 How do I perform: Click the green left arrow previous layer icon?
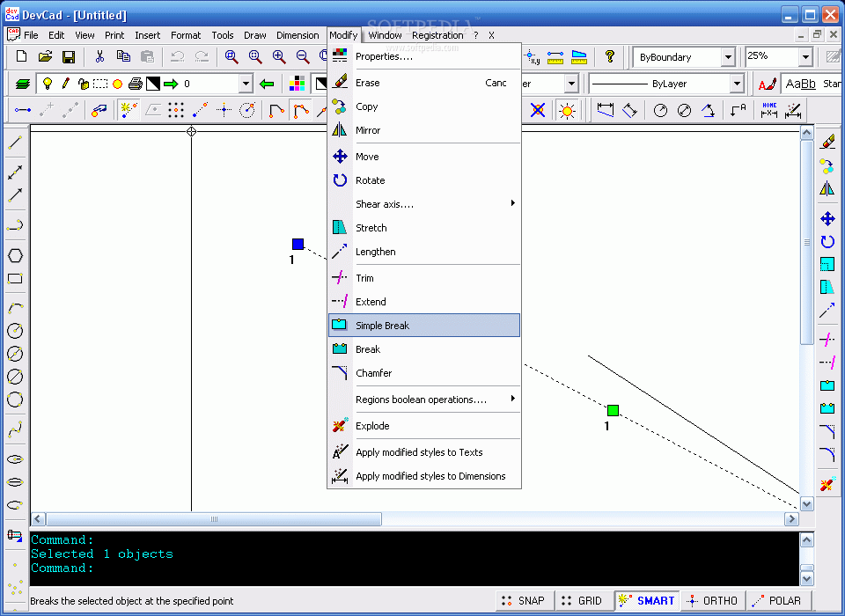click(x=267, y=84)
